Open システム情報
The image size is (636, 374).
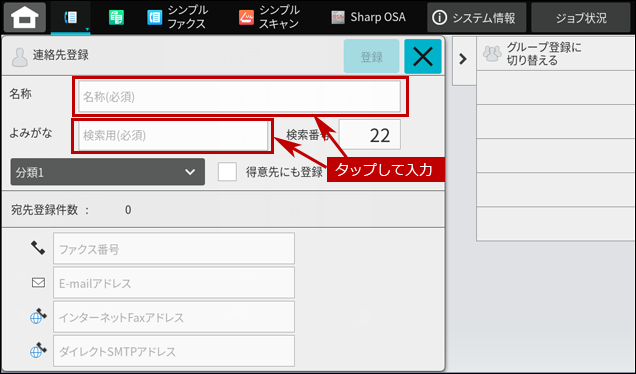tap(477, 17)
